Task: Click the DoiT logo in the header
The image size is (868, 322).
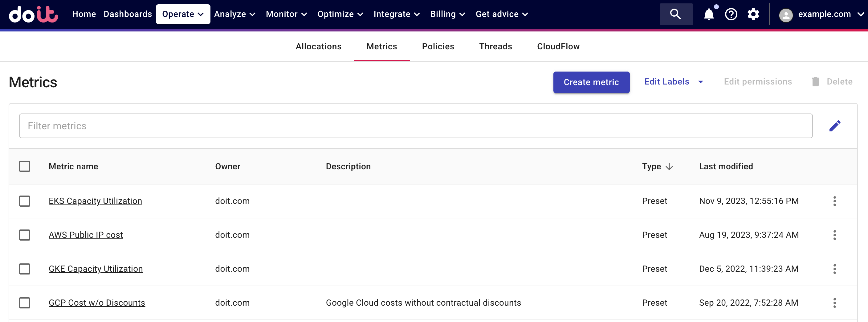Action: coord(33,14)
